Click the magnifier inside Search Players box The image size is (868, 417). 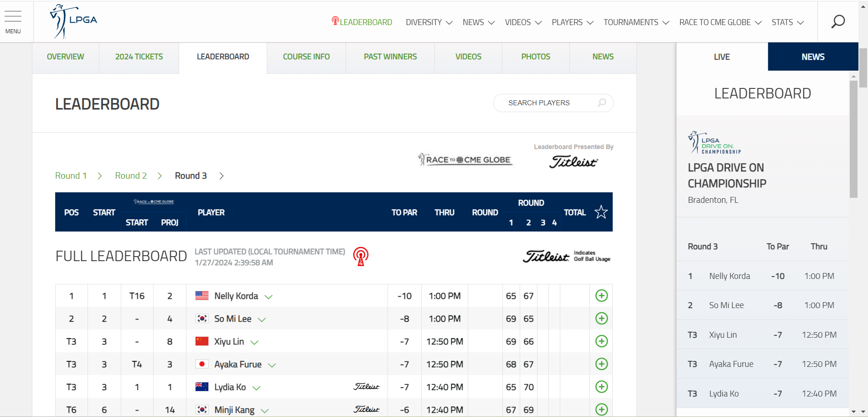(x=602, y=103)
